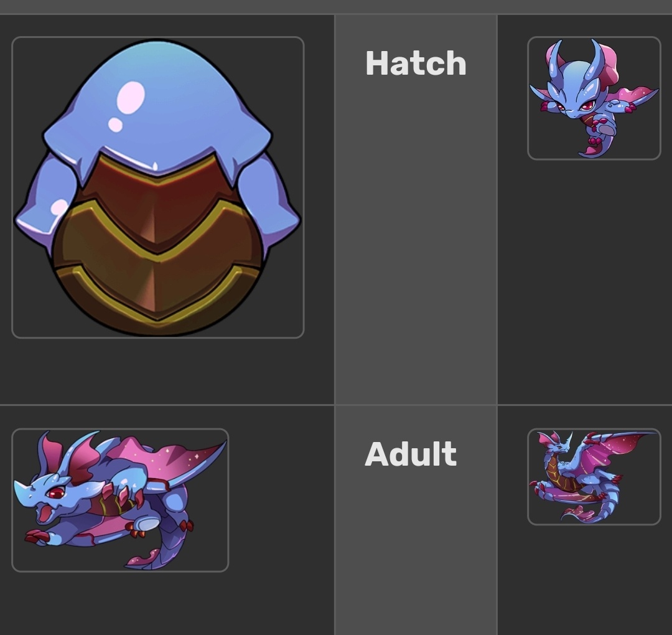This screenshot has width=672, height=635.
Task: Open the large dragon egg image
Action: (x=157, y=187)
